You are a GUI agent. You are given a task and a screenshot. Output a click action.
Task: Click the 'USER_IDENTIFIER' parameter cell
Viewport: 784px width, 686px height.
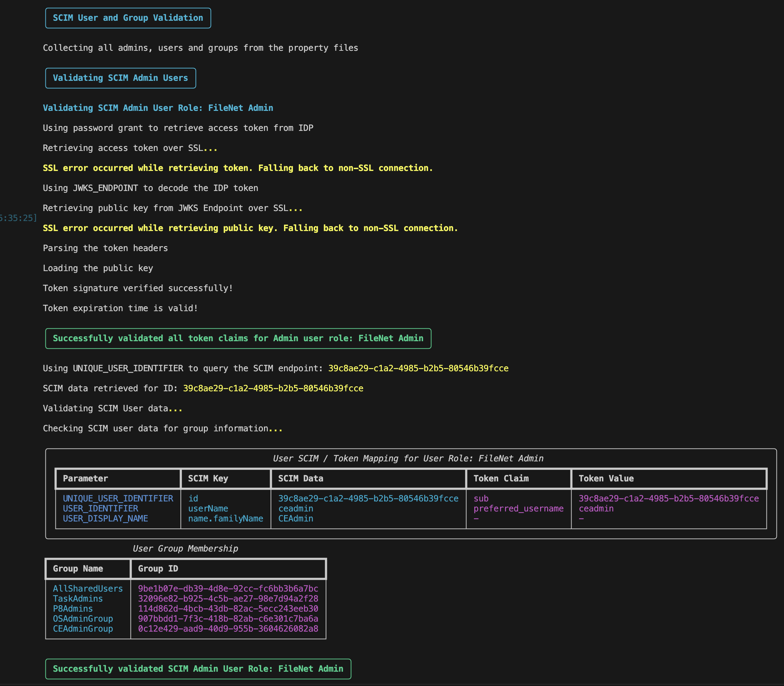click(x=100, y=508)
